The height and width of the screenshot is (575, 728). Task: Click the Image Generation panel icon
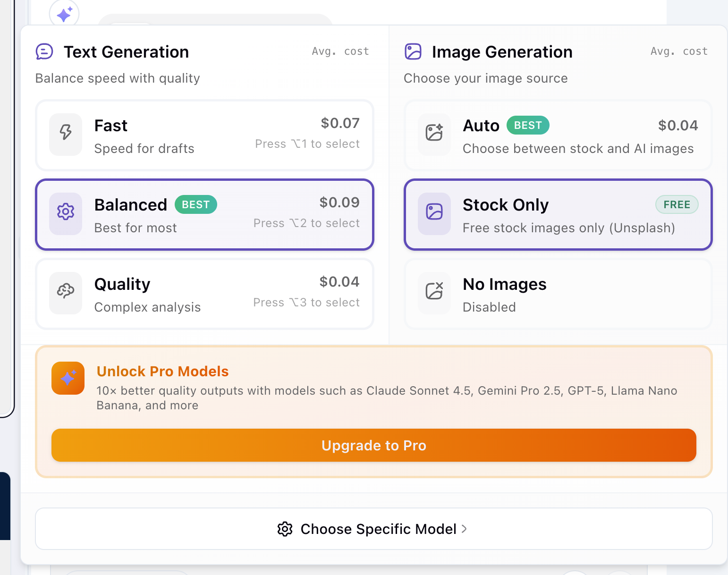tap(413, 51)
